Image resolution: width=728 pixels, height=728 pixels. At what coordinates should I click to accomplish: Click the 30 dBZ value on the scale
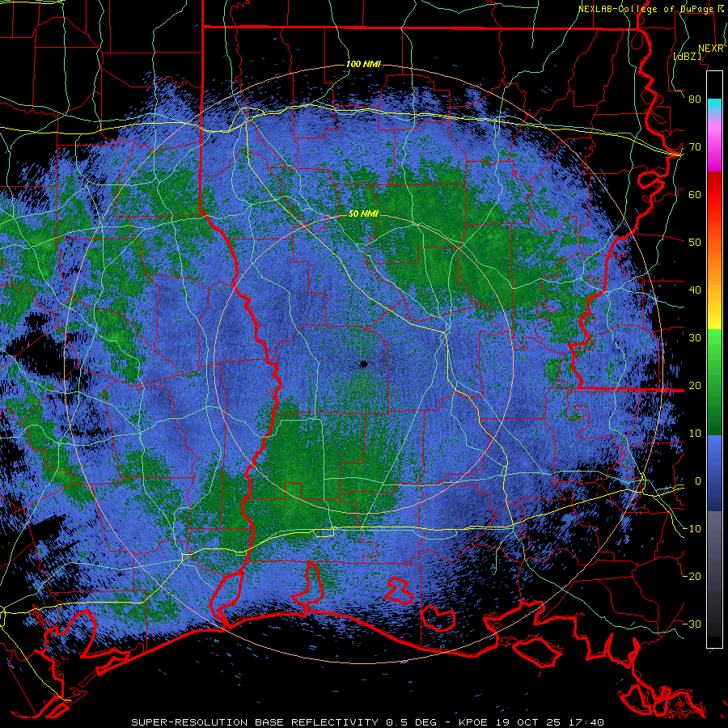click(x=695, y=337)
